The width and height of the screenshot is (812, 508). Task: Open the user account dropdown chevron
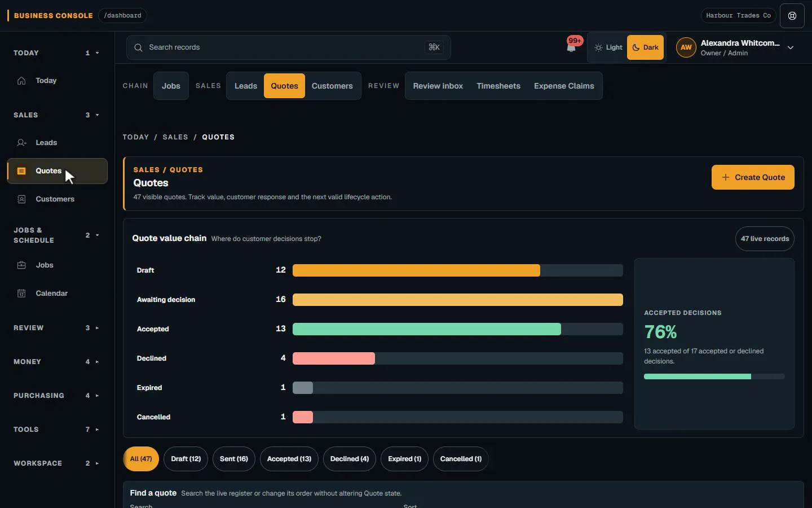point(791,47)
